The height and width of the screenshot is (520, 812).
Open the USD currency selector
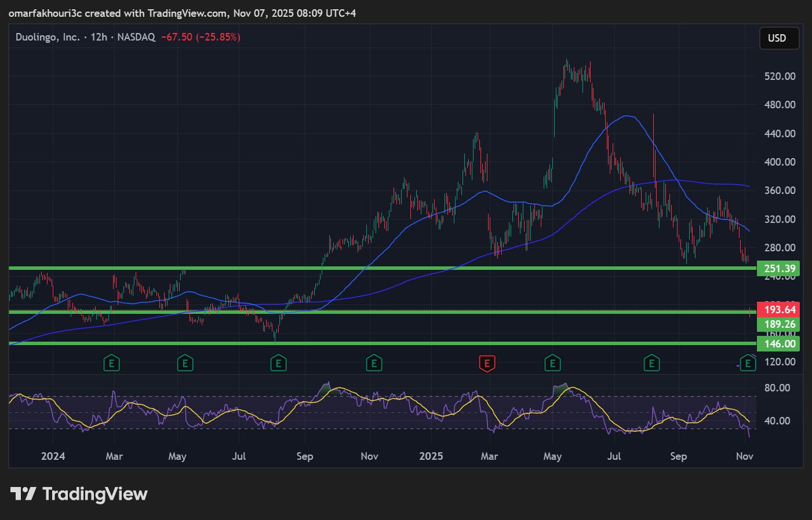778,38
